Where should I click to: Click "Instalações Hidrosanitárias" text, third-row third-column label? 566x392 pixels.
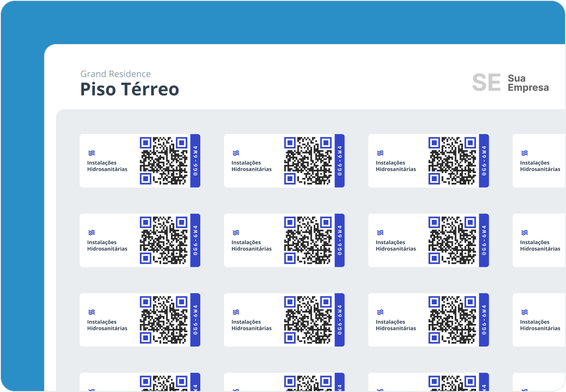396,325
